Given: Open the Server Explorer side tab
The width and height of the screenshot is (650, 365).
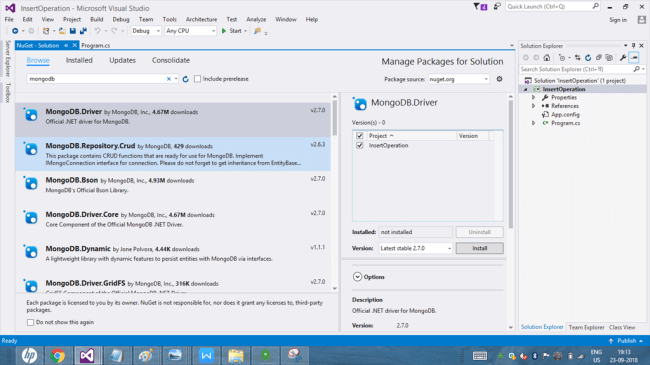Looking at the screenshot, I should coord(7,58).
